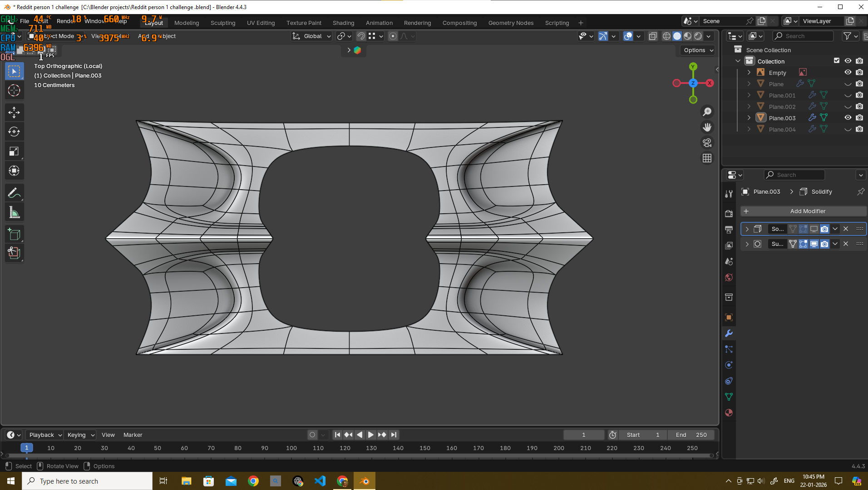Screen dimensions: 868x490
Task: Play the animation in the timeline
Action: pos(370,435)
